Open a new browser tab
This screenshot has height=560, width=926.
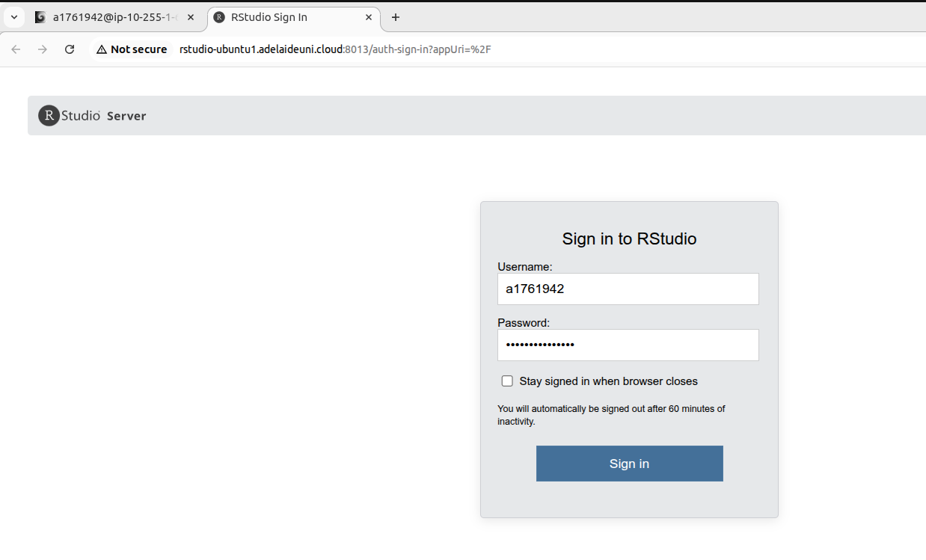396,17
